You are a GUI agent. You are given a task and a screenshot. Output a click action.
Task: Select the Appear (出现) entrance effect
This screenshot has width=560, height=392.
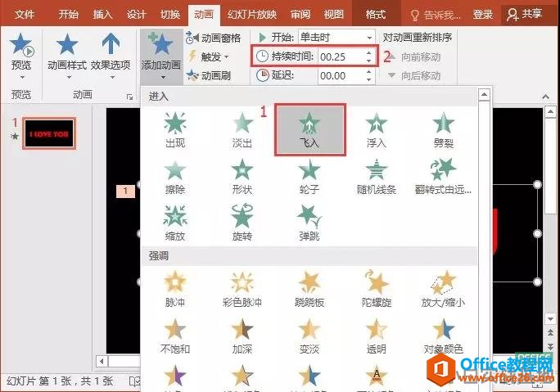pyautogui.click(x=175, y=130)
